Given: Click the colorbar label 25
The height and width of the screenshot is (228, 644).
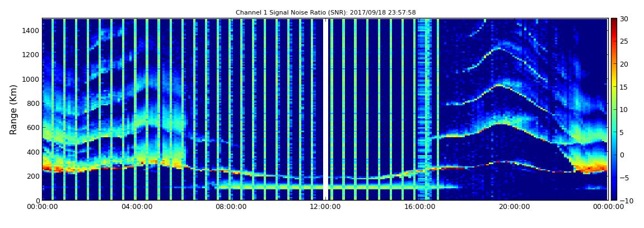Looking at the screenshot, I should pyautogui.click(x=624, y=41).
